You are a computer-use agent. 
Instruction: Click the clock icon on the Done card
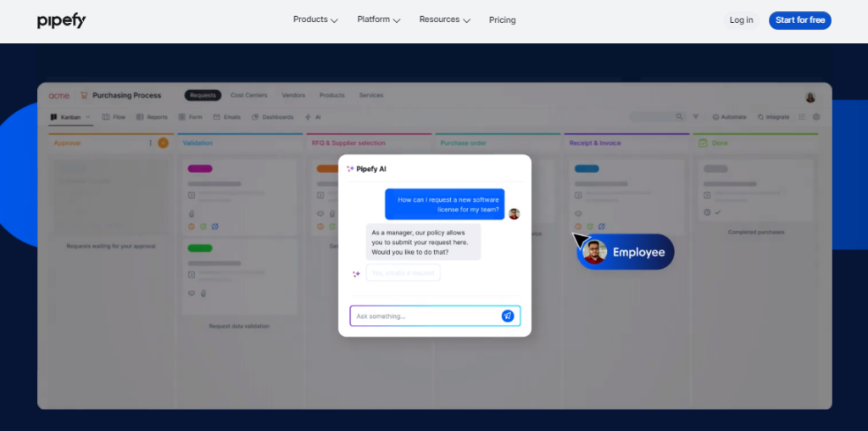pyautogui.click(x=707, y=212)
